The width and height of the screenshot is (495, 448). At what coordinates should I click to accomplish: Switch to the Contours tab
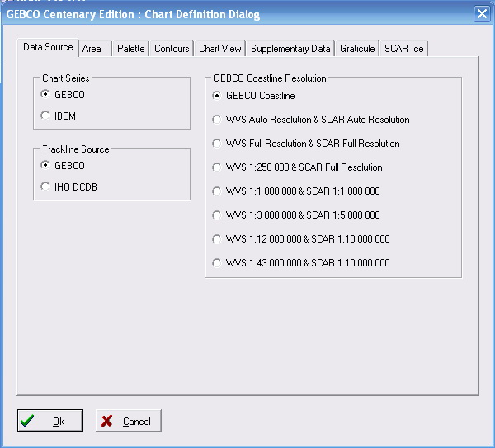(x=172, y=49)
